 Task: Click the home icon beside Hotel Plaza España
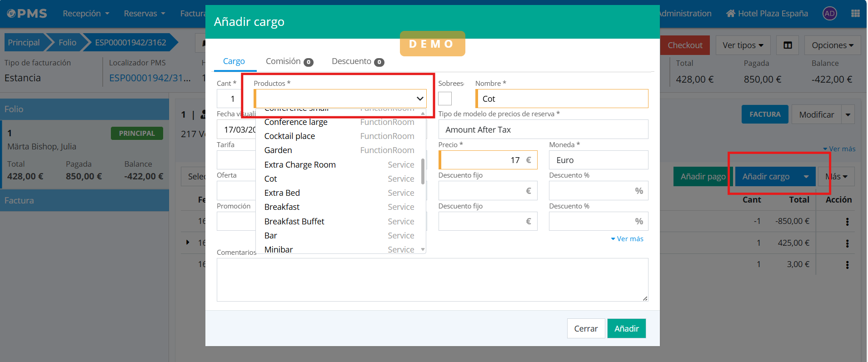[730, 14]
